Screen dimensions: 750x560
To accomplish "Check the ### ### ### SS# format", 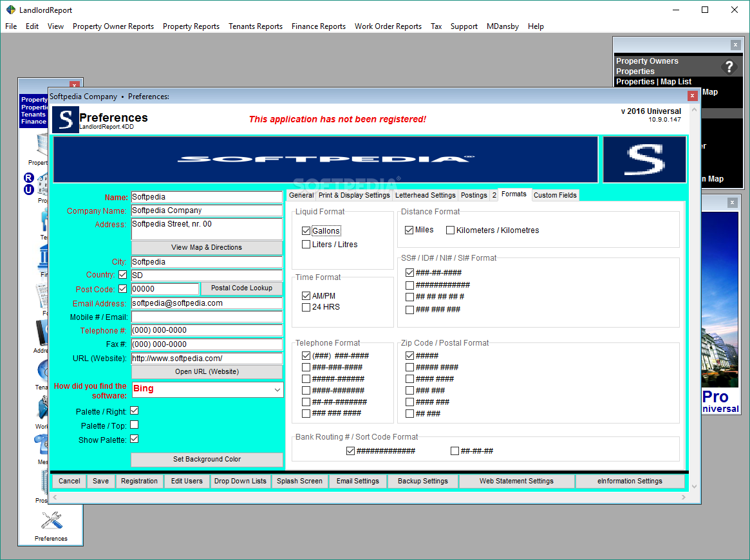I will click(409, 310).
